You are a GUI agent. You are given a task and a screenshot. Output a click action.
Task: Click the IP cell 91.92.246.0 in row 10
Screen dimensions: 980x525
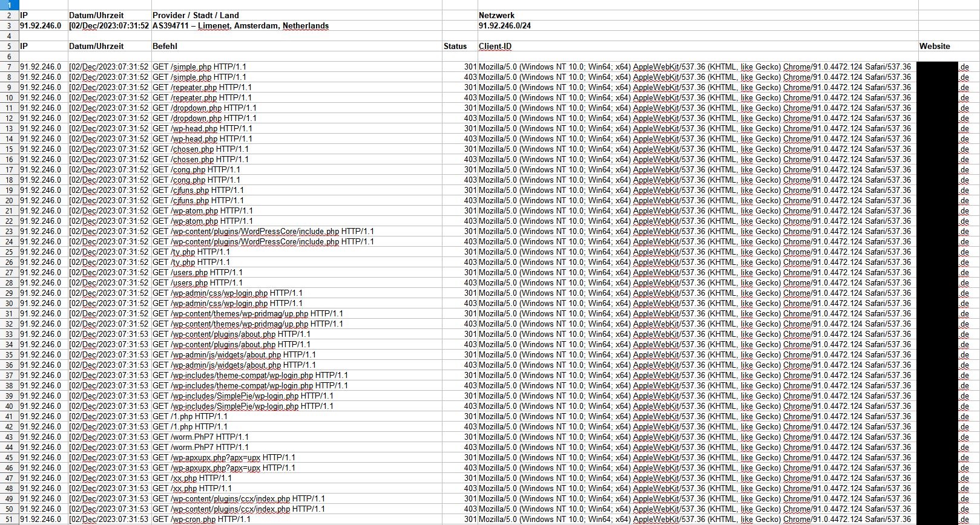43,97
